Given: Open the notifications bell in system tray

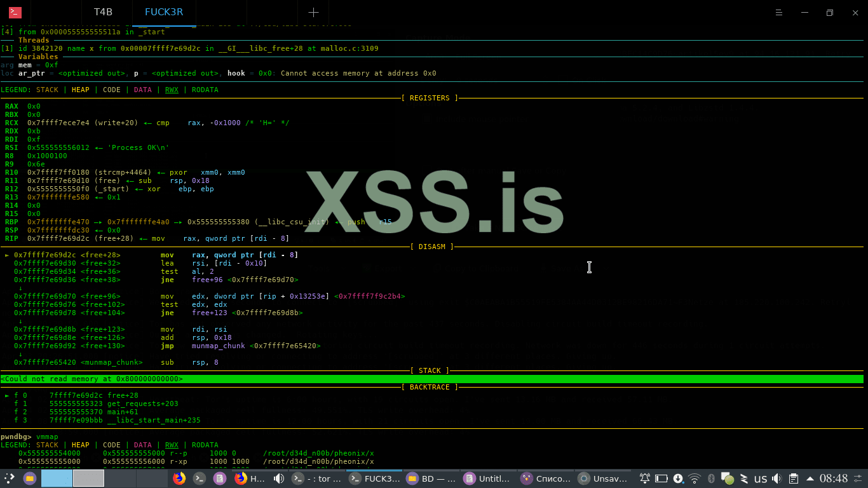Looking at the screenshot, I should (645, 478).
